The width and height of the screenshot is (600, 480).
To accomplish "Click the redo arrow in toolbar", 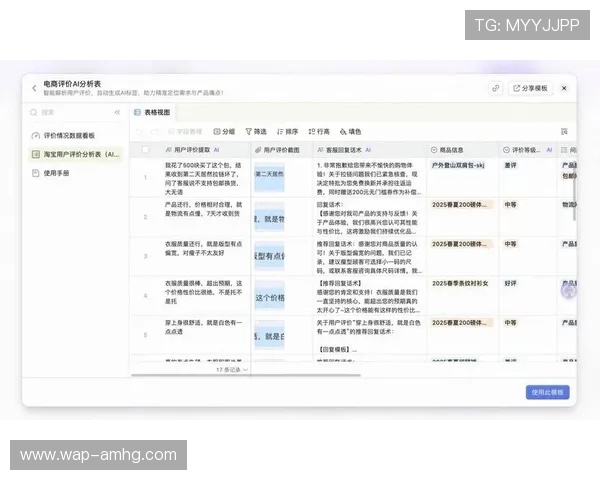I will (155, 132).
